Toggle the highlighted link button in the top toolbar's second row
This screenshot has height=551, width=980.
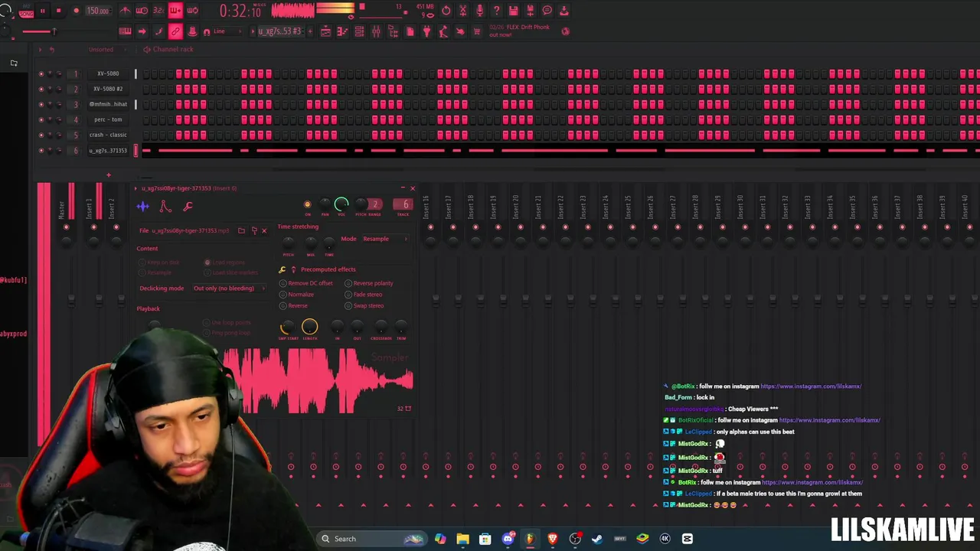pos(175,31)
